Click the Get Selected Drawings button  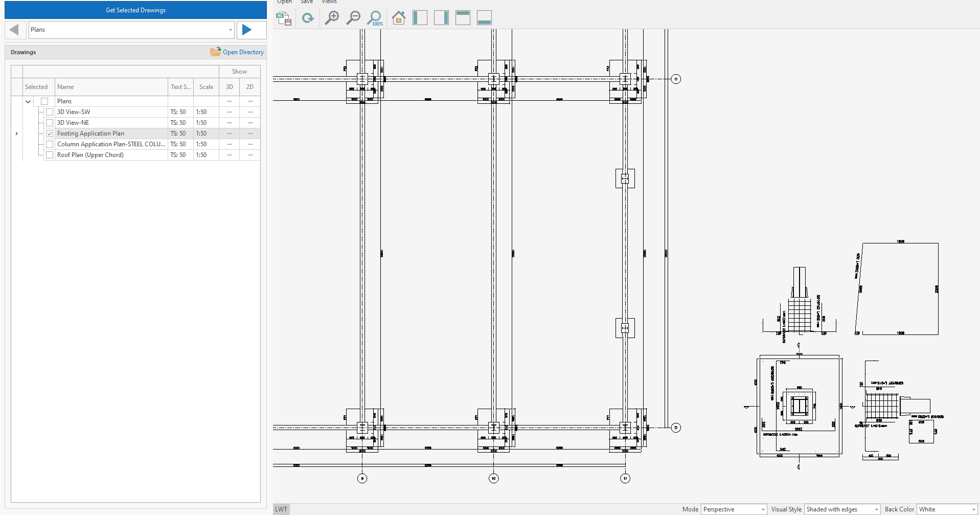coord(135,10)
